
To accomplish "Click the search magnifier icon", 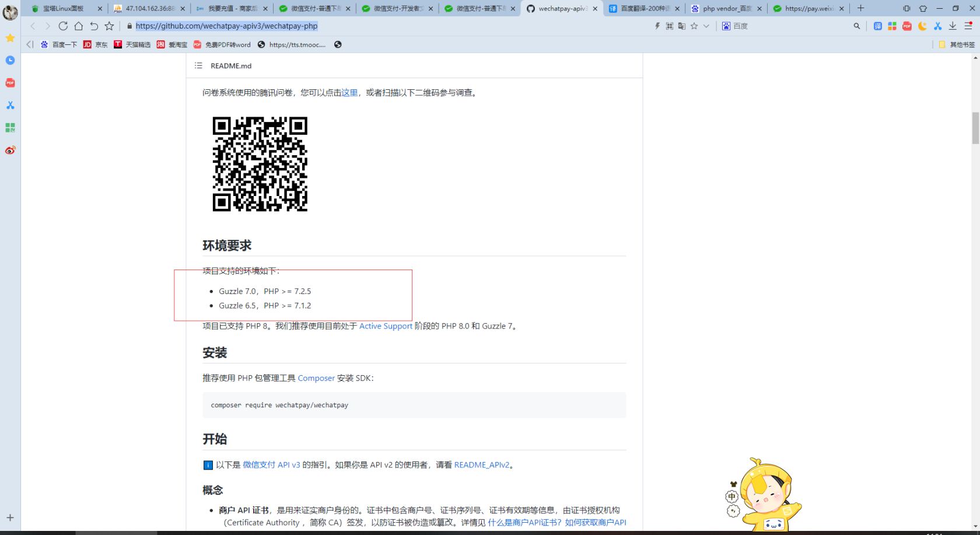I will (x=857, y=26).
